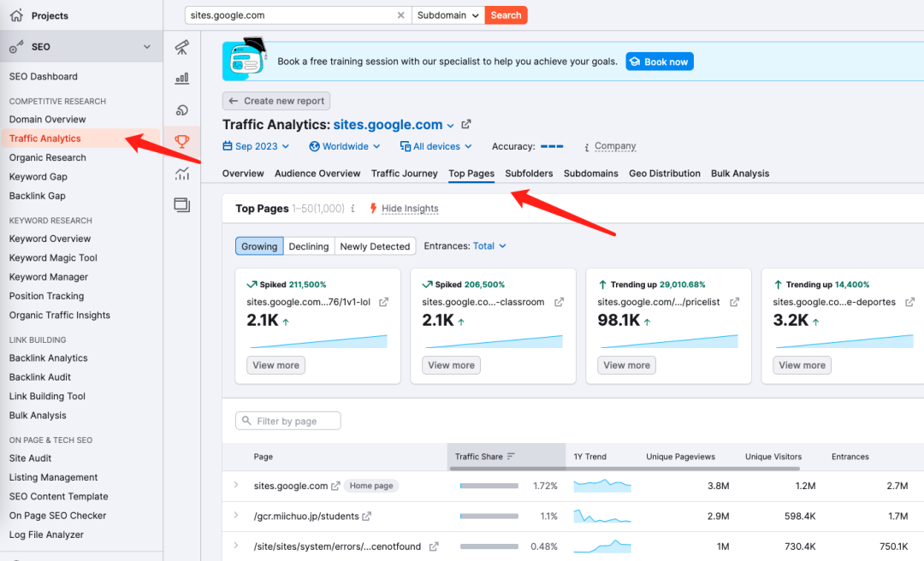Image resolution: width=924 pixels, height=561 pixels.
Task: Open the All devices dropdown
Action: [x=436, y=146]
